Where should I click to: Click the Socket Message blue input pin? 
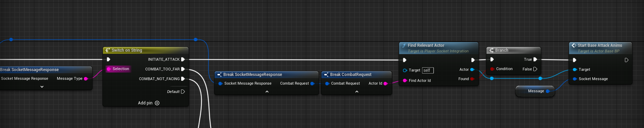(x=575, y=79)
